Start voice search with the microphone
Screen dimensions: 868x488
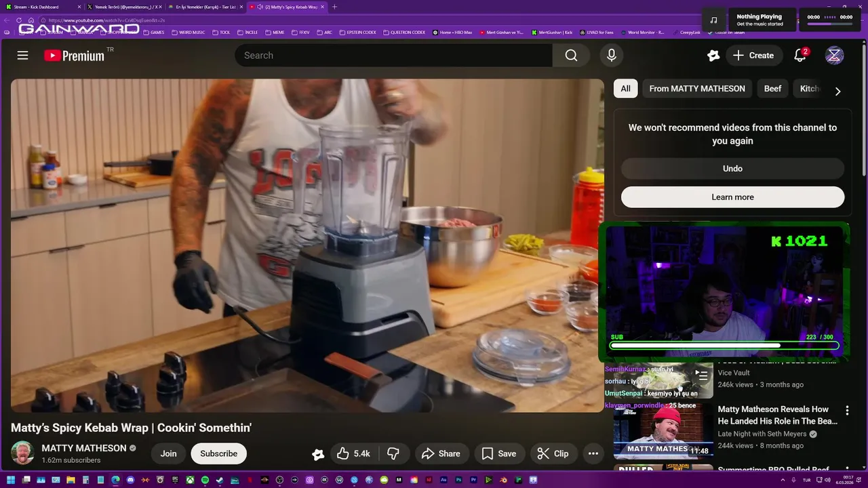pyautogui.click(x=611, y=56)
